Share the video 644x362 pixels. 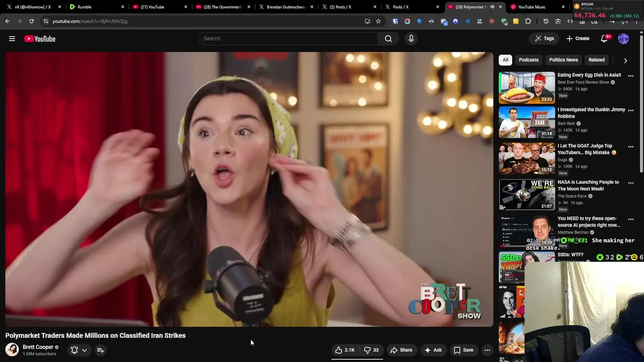(401, 350)
